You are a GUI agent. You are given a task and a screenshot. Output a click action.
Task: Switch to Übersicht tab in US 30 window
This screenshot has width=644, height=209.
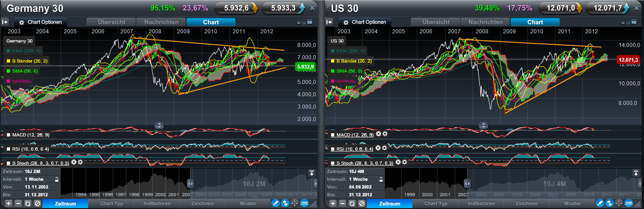click(x=436, y=22)
